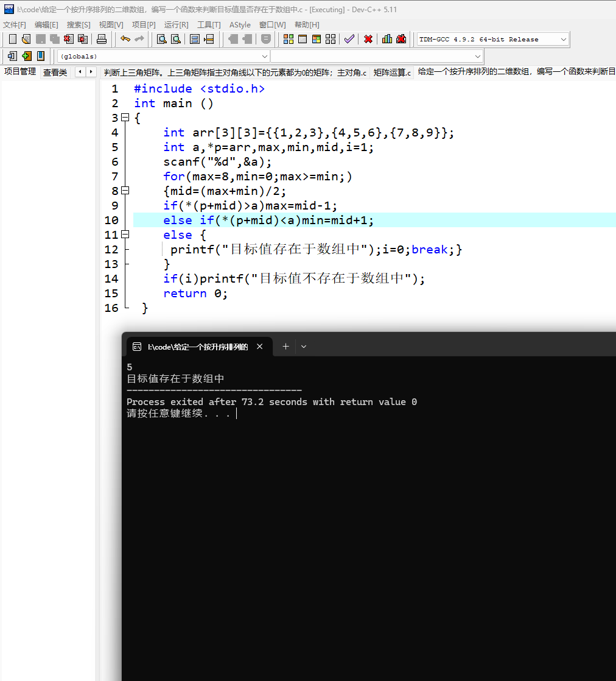Click the return 0; statement
Viewport: 616px width, 681px height.
(x=195, y=294)
